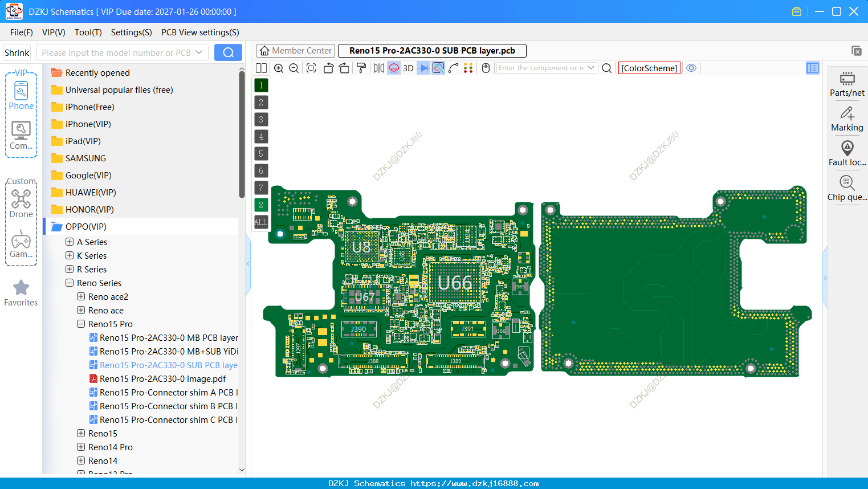868x489 pixels.
Task: Switch to Member Center tab
Action: point(296,51)
